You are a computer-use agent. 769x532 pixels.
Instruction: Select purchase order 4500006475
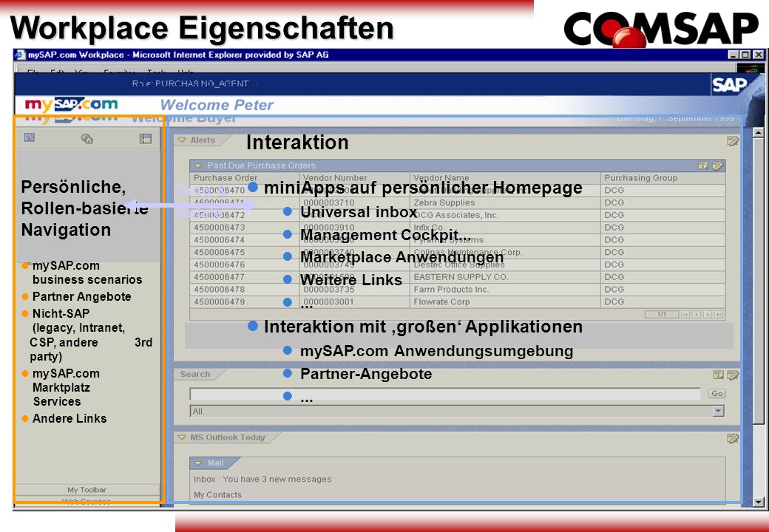(219, 252)
